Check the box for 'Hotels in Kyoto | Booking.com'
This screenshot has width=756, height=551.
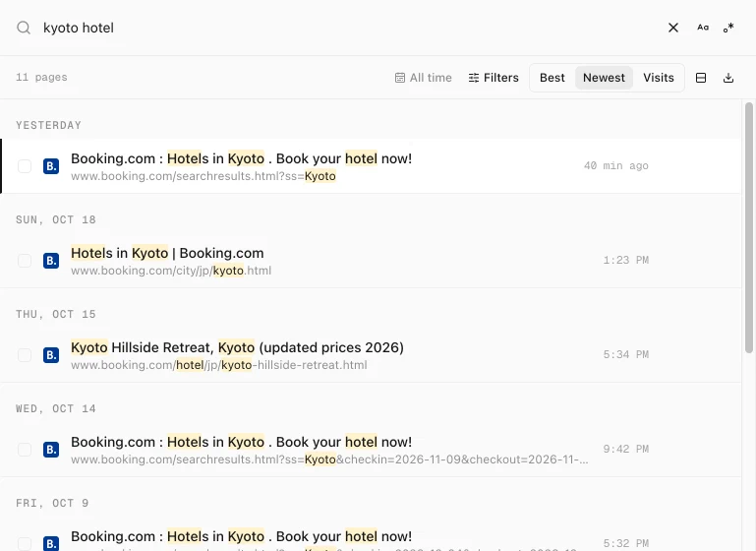(25, 261)
